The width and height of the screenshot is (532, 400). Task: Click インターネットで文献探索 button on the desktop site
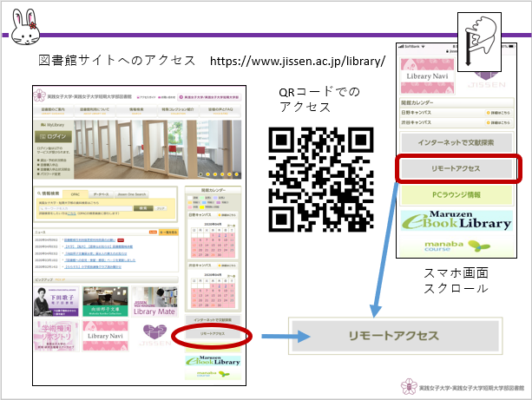point(213,320)
